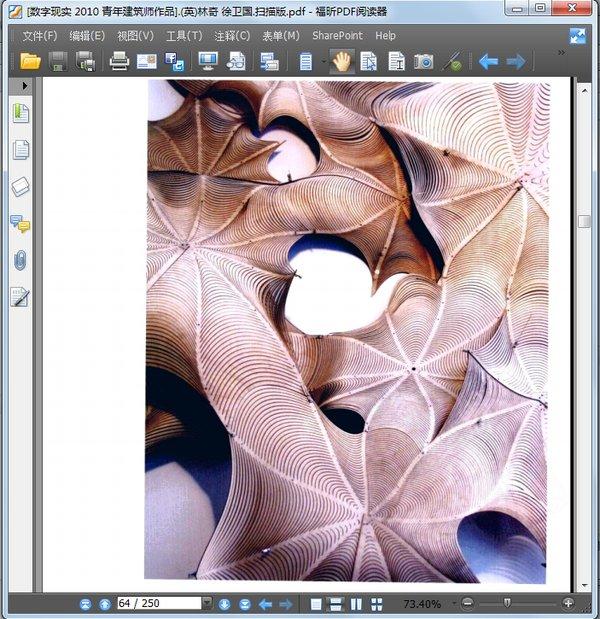Image resolution: width=600 pixels, height=619 pixels.
Task: Expand the left navigation panel arrow
Action: (24, 86)
